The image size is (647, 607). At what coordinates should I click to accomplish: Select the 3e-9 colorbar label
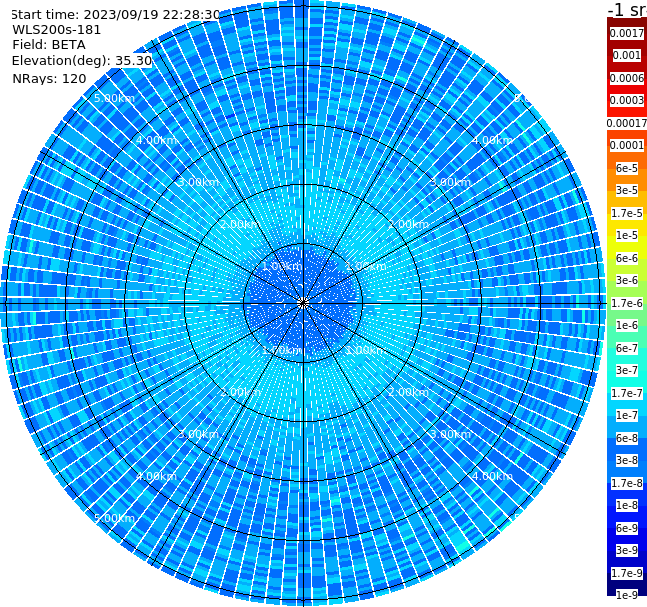click(x=627, y=550)
